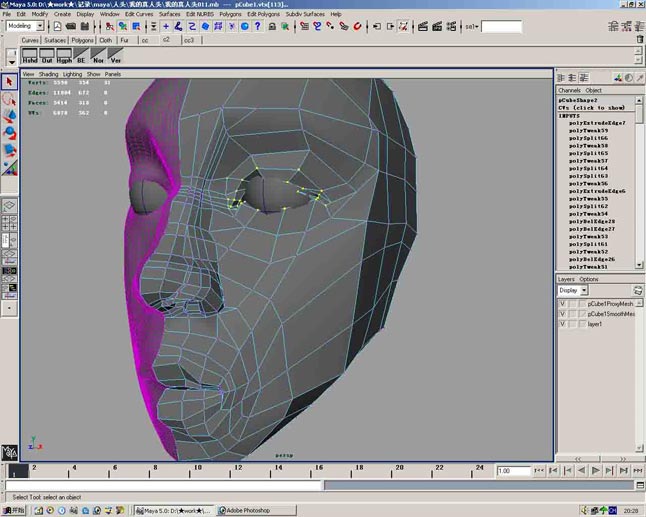This screenshot has height=517, width=646.
Task: Pick the Show Manipulator tool
Action: [x=9, y=167]
